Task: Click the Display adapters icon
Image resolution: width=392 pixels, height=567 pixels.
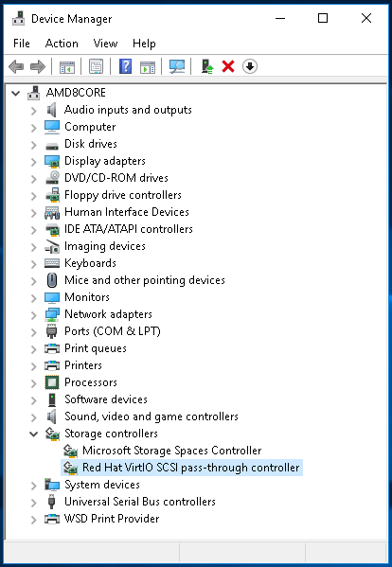Action: (x=52, y=161)
